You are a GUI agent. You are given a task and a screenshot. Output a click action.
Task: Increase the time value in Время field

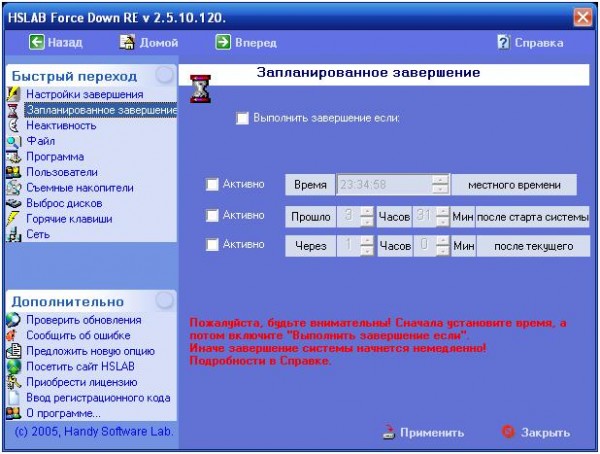coord(440,180)
